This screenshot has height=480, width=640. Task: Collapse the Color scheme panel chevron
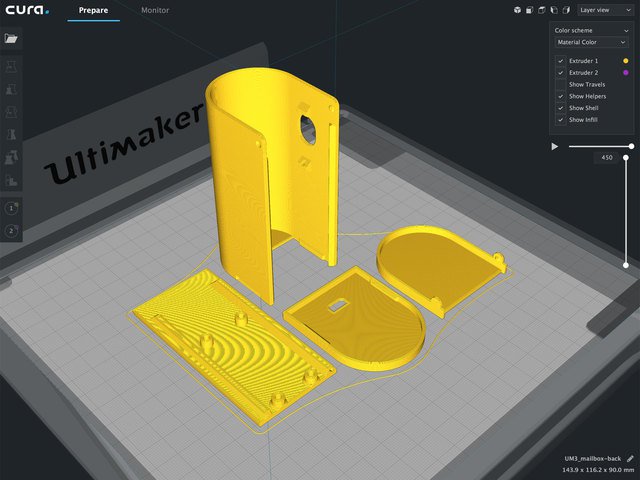pyautogui.click(x=625, y=30)
